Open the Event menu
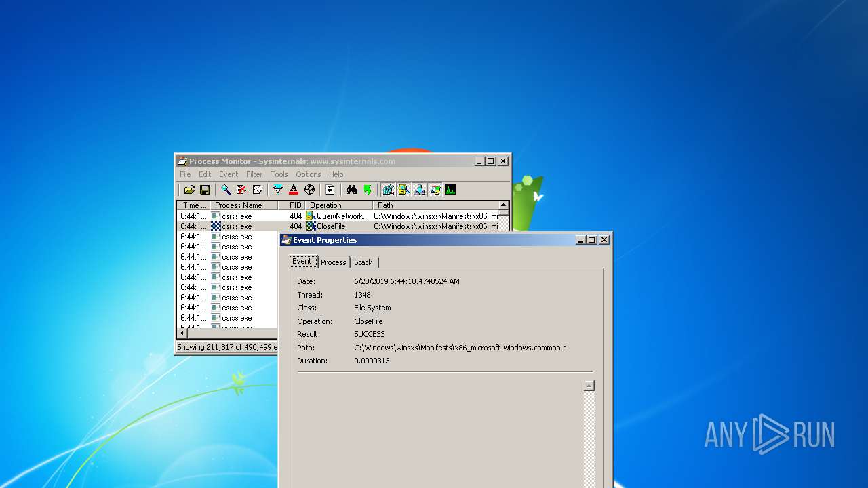Image resolution: width=868 pixels, height=488 pixels. (229, 174)
